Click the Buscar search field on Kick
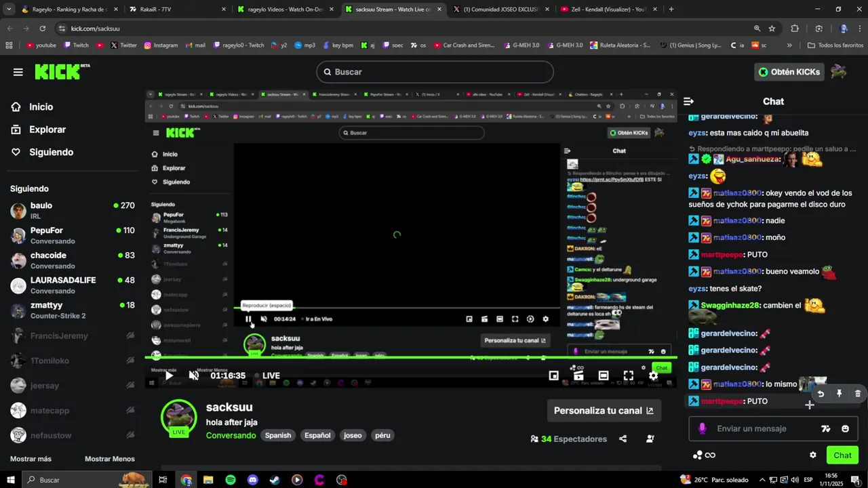Viewport: 868px width, 488px height. coord(435,72)
